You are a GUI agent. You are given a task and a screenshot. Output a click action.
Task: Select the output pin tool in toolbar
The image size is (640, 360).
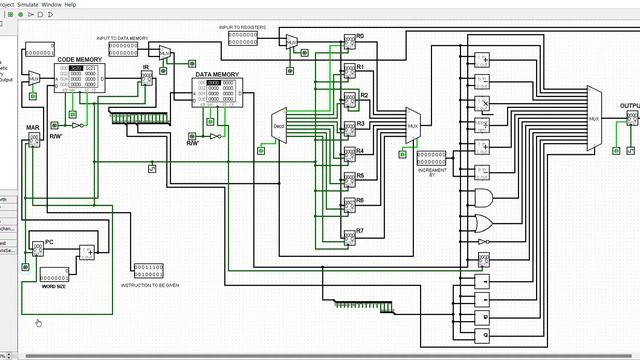(20, 14)
